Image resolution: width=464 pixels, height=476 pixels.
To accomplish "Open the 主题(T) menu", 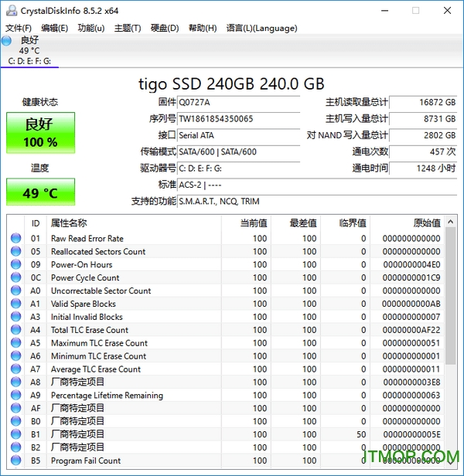I will [x=128, y=29].
